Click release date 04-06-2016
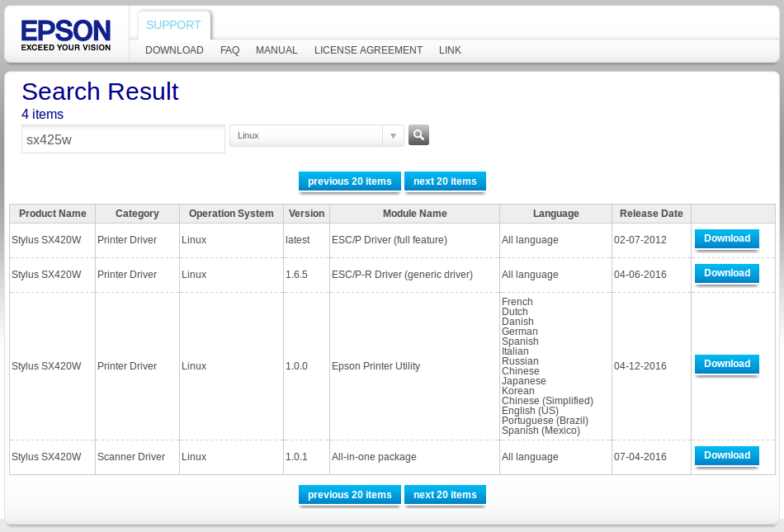784x532 pixels. point(640,274)
